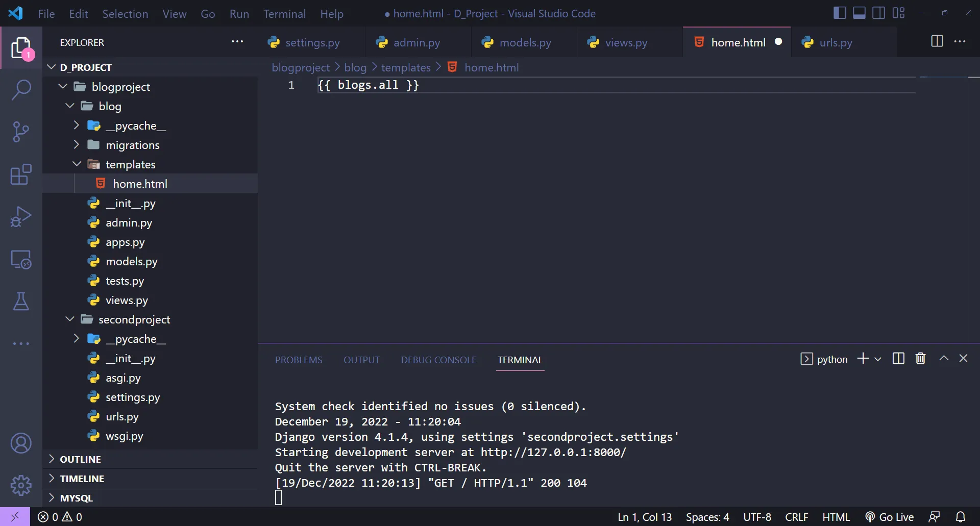980x526 pixels.
Task: Click the remote window indicator in status bar
Action: (15, 517)
